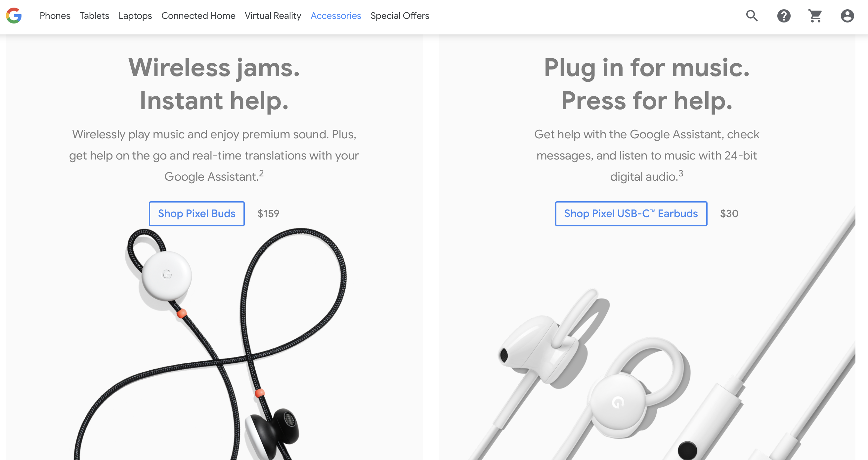
Task: Select footnote 2 after Google Assistant
Action: 261,174
